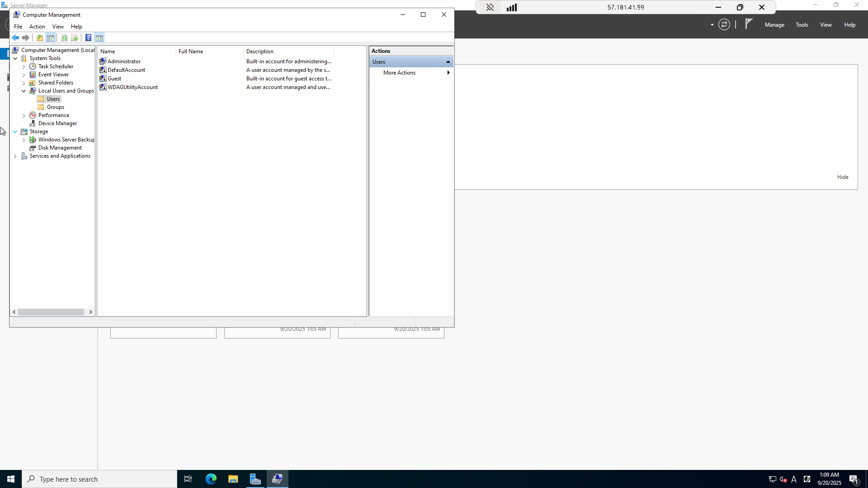This screenshot has width=868, height=488.
Task: Click the Up one level folder icon
Action: (x=40, y=38)
